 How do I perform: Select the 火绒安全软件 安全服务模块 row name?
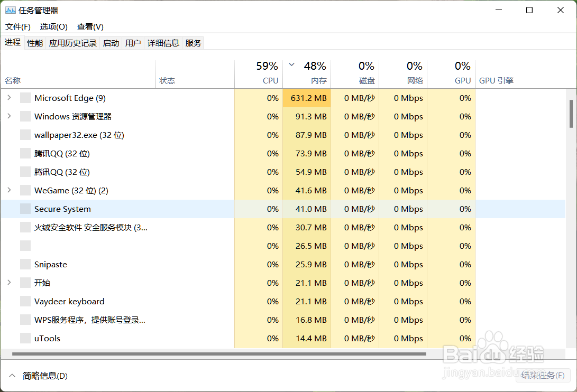pyautogui.click(x=90, y=228)
